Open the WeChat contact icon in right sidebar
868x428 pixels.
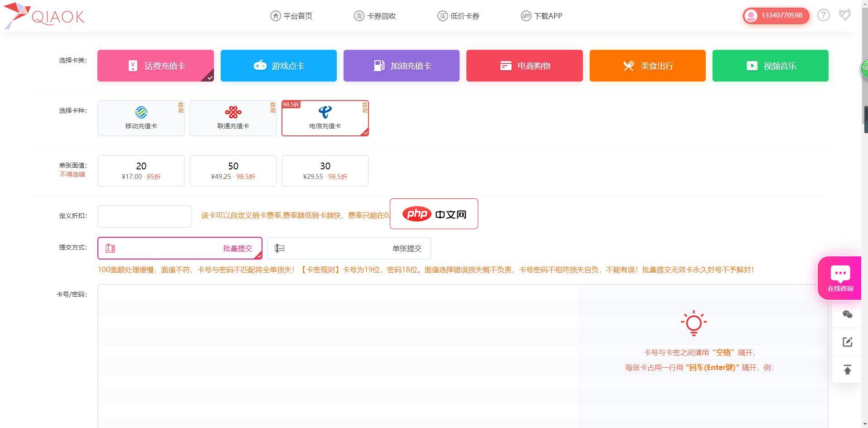pyautogui.click(x=847, y=314)
